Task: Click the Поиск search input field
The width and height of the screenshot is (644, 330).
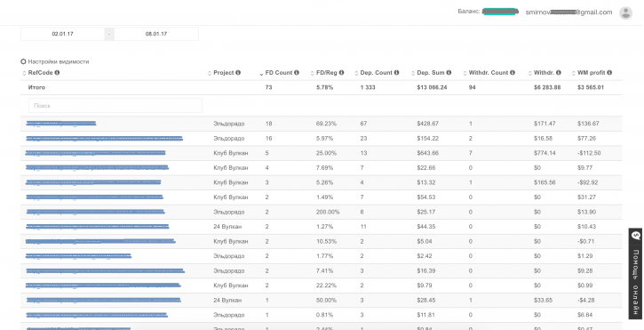Action: (x=115, y=105)
